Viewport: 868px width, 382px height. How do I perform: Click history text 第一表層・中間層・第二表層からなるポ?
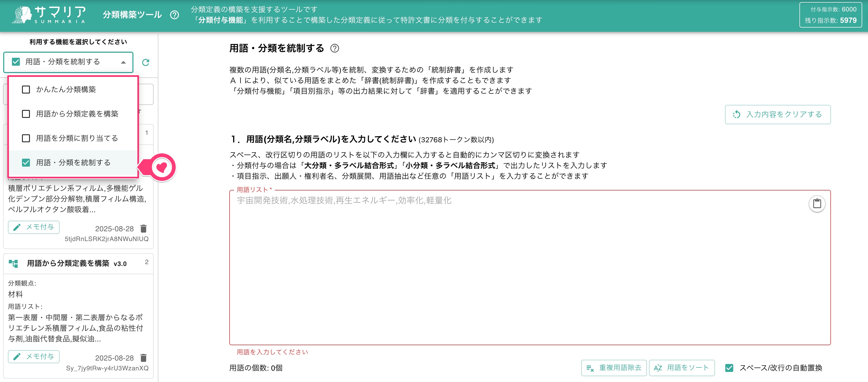pyautogui.click(x=75, y=318)
